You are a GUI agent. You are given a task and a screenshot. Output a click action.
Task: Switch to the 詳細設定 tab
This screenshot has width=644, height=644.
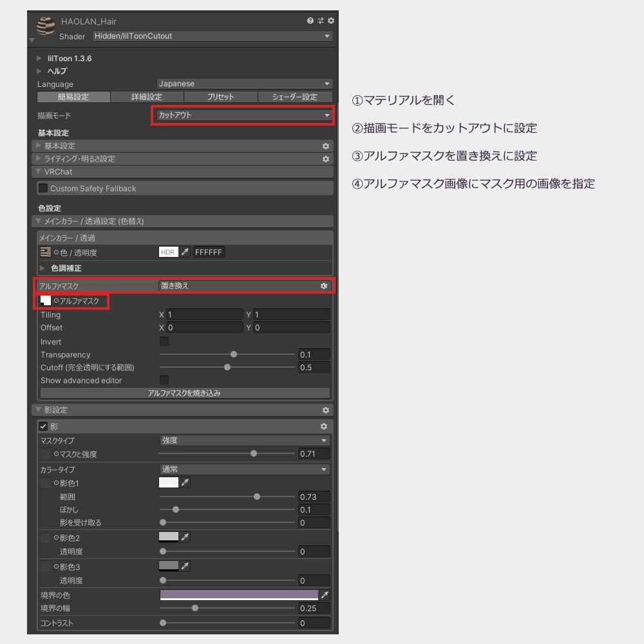click(x=147, y=97)
